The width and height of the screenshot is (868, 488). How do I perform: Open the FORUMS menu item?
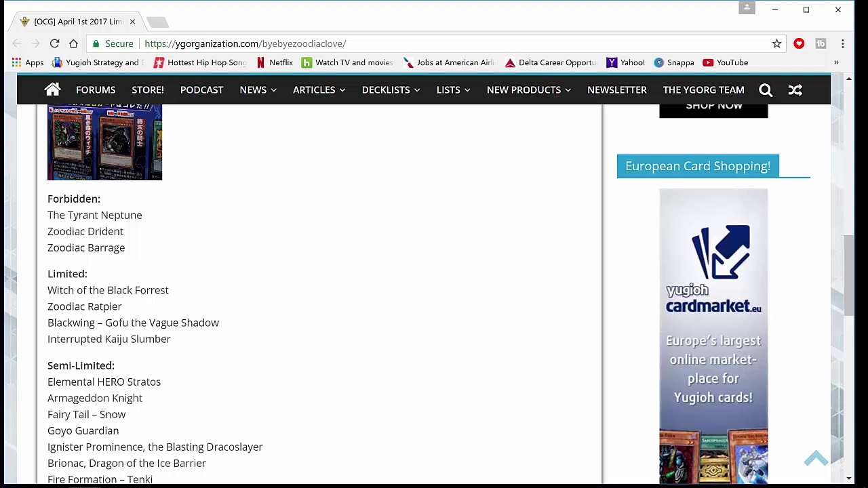(96, 89)
